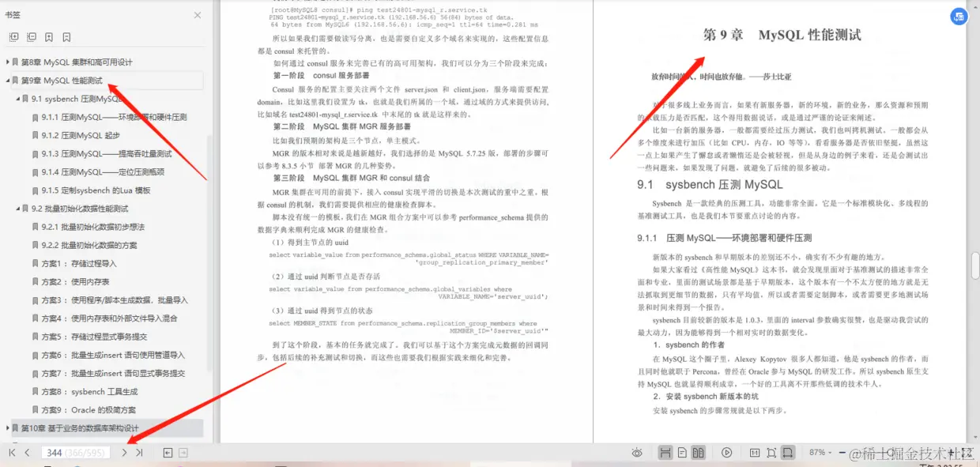Click the bookmark flag icon beside 9.1.2
The image size is (980, 467).
point(36,135)
